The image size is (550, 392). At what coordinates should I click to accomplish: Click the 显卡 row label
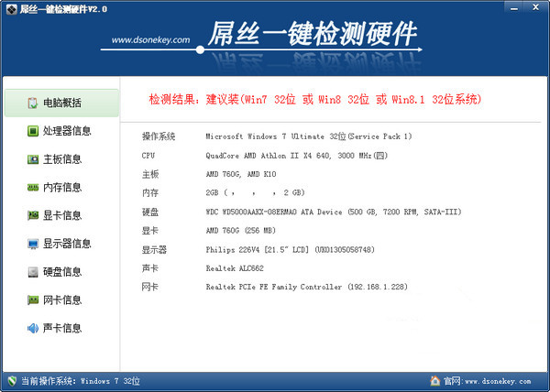tap(150, 231)
